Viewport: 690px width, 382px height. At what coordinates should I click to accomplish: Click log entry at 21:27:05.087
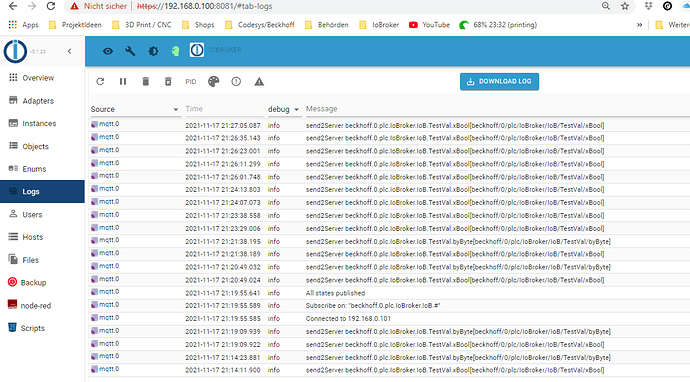[389, 125]
